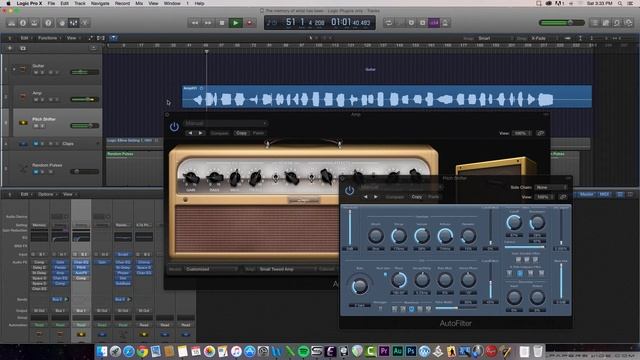The height and width of the screenshot is (360, 640).
Task: Select the Mixer MIDI tab
Action: point(604,194)
